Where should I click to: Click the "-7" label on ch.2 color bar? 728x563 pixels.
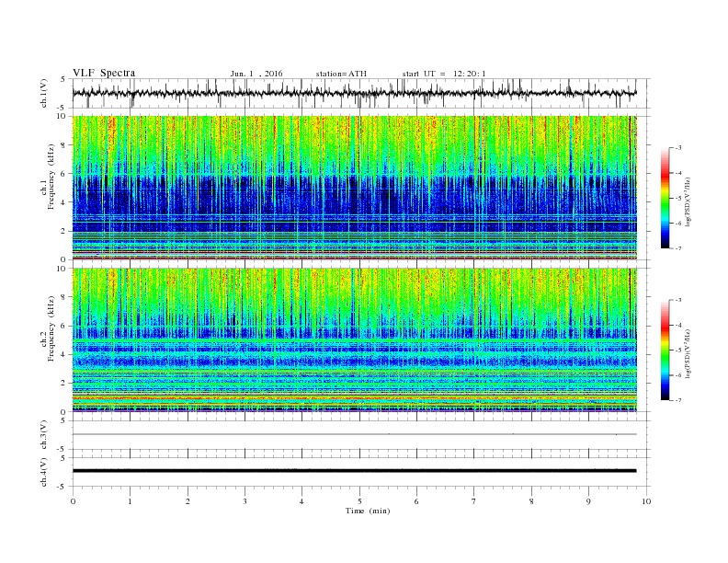(x=678, y=400)
